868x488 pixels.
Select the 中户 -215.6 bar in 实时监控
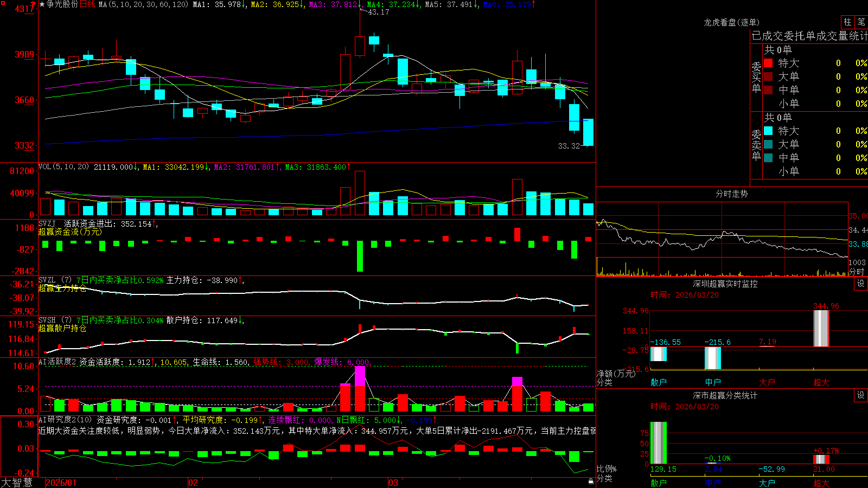coord(713,358)
